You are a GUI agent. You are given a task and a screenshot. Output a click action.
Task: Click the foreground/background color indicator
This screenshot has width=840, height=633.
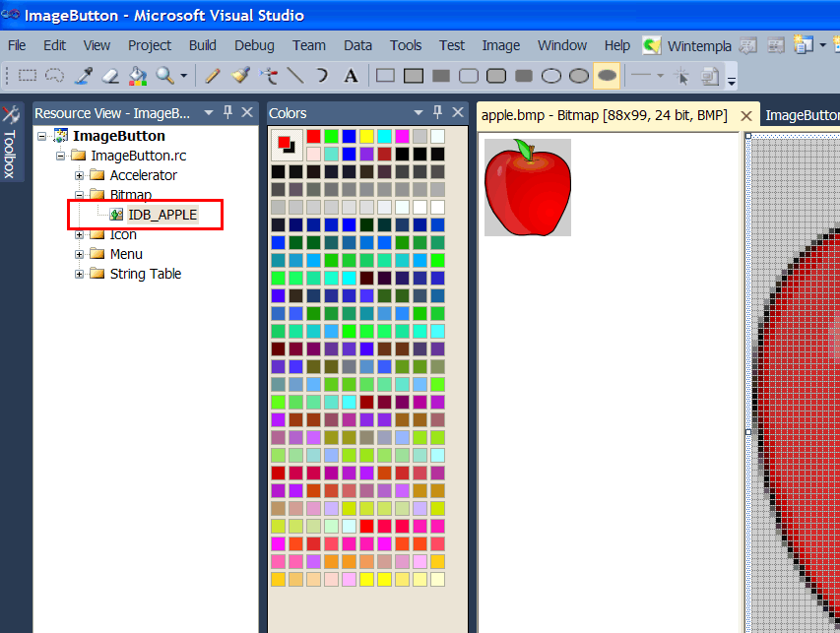point(287,145)
